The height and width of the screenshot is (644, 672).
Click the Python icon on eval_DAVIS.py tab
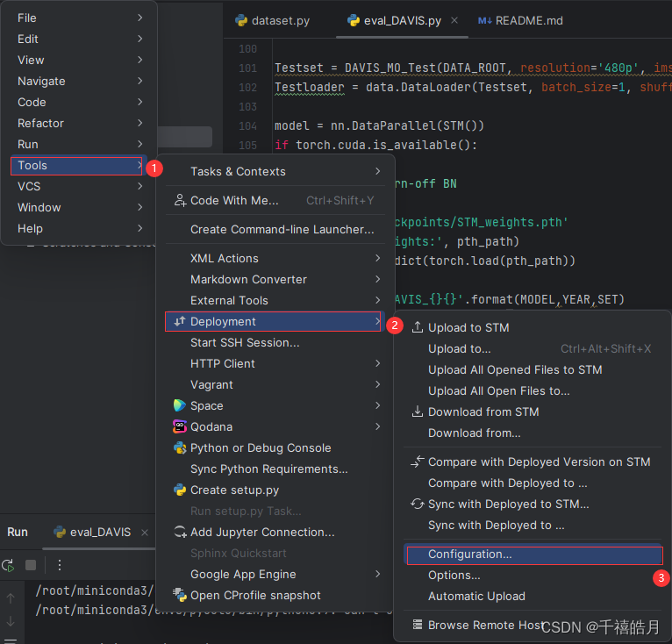(x=354, y=20)
